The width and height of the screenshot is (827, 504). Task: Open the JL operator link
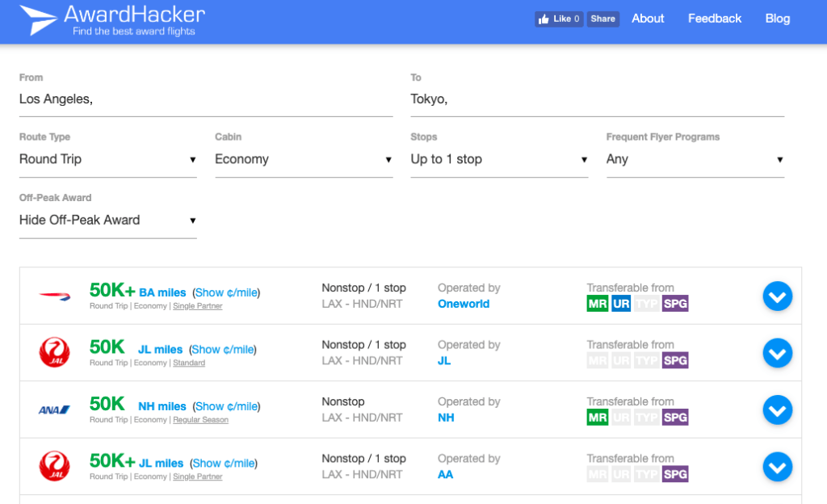click(x=444, y=361)
